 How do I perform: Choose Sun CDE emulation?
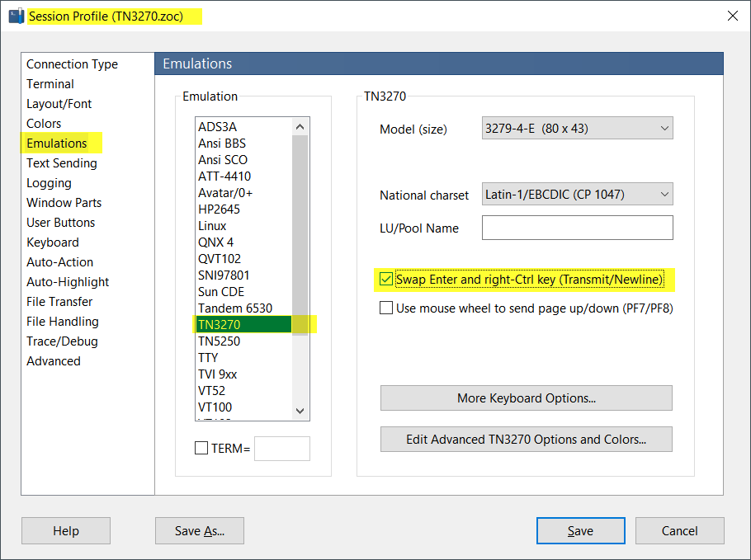(x=243, y=292)
